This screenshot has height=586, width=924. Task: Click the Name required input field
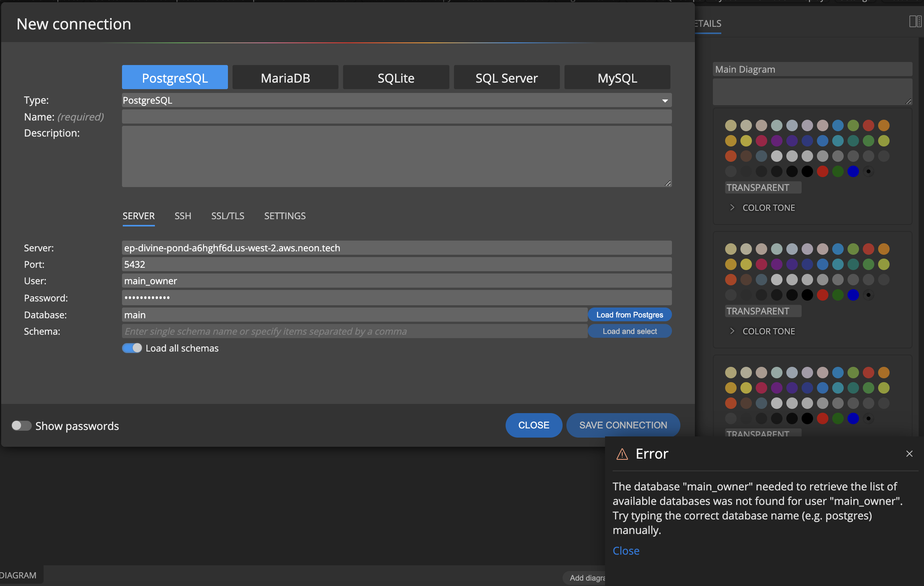pyautogui.click(x=396, y=117)
